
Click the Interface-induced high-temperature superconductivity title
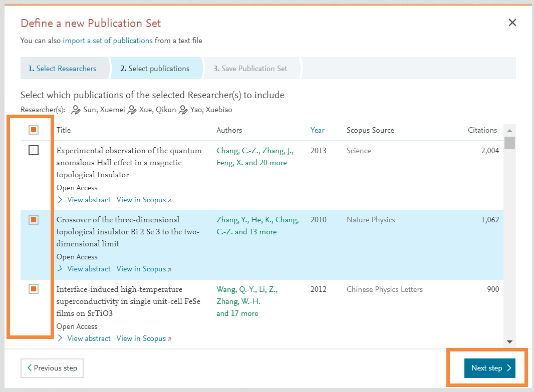click(x=128, y=301)
